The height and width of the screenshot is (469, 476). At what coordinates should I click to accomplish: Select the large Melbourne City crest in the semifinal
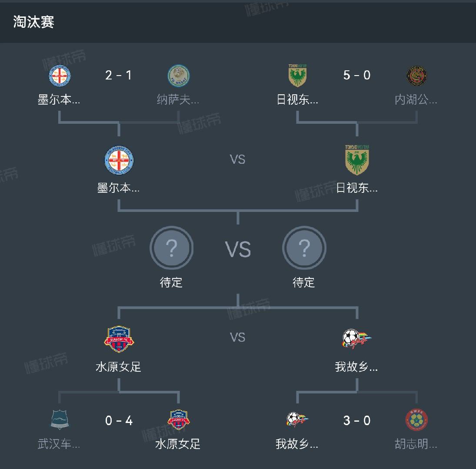[x=119, y=160]
